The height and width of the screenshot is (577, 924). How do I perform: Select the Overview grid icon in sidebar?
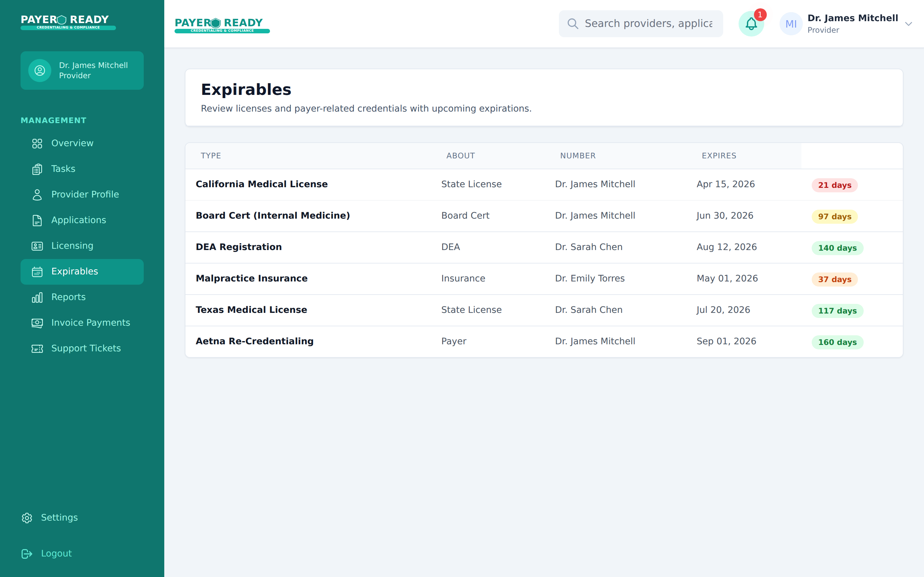pos(37,144)
